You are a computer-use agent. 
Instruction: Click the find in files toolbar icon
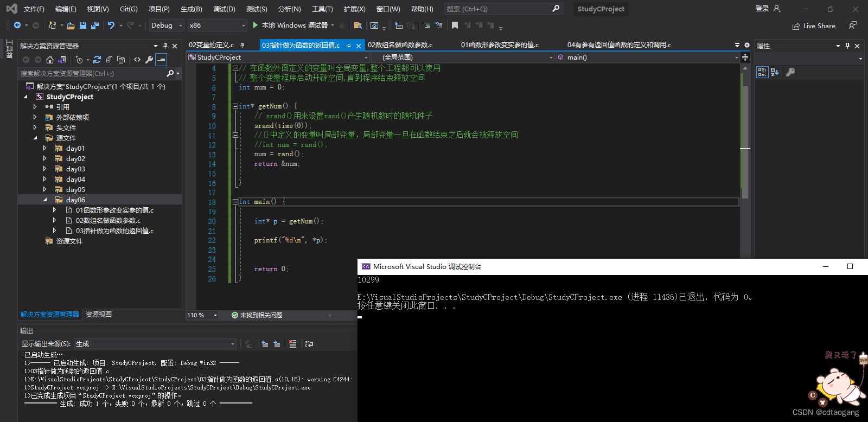pos(358,25)
